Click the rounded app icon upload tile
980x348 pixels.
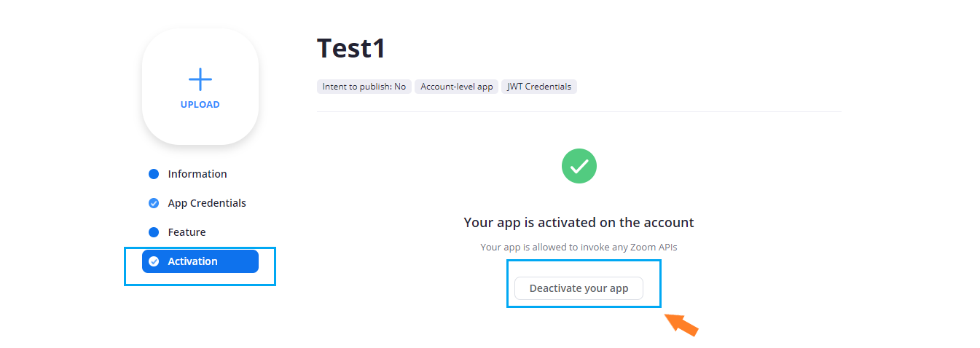click(200, 87)
